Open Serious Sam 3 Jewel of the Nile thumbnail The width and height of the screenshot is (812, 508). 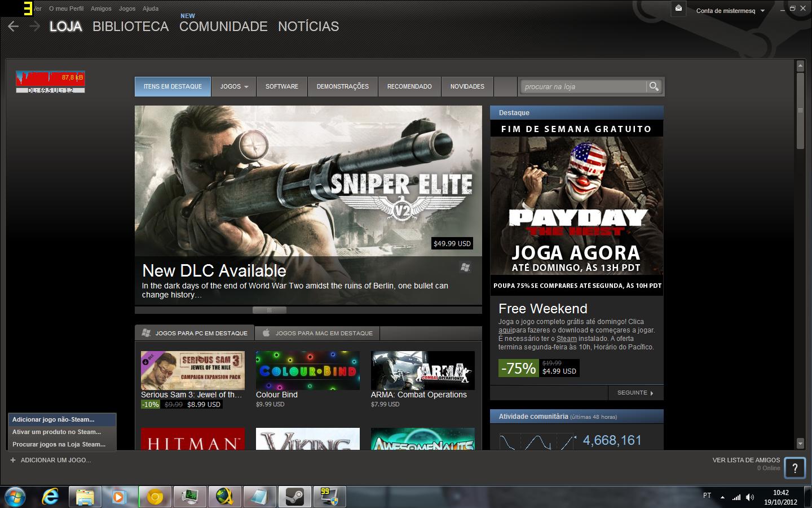click(x=193, y=370)
